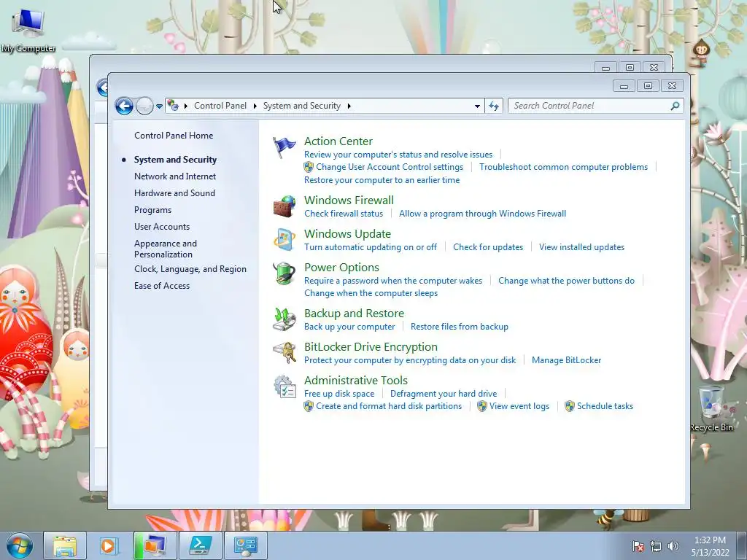Open the Windows Start orb
The height and width of the screenshot is (560, 747).
(20, 545)
